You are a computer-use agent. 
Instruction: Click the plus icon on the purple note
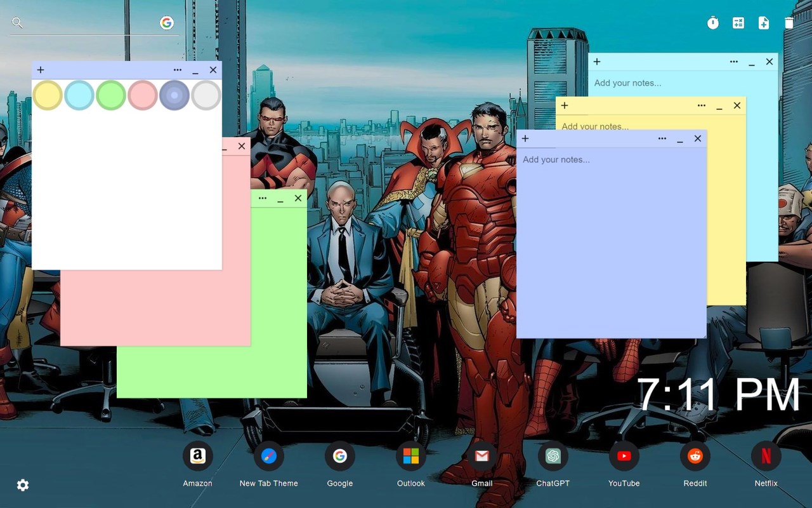525,138
